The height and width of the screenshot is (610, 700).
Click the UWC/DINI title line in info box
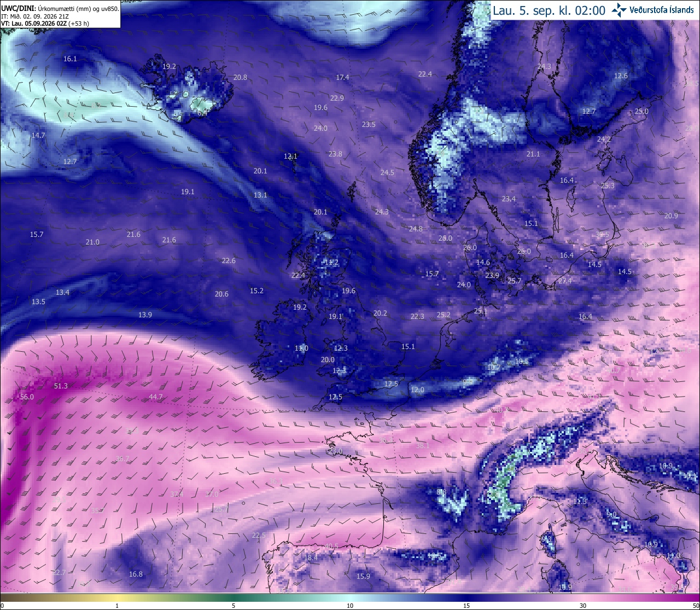point(60,9)
